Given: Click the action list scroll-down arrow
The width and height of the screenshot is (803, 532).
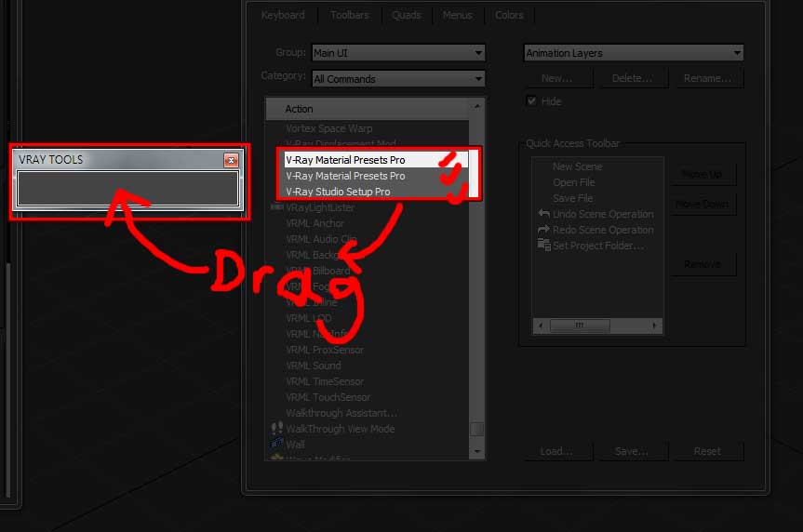Looking at the screenshot, I should (477, 451).
